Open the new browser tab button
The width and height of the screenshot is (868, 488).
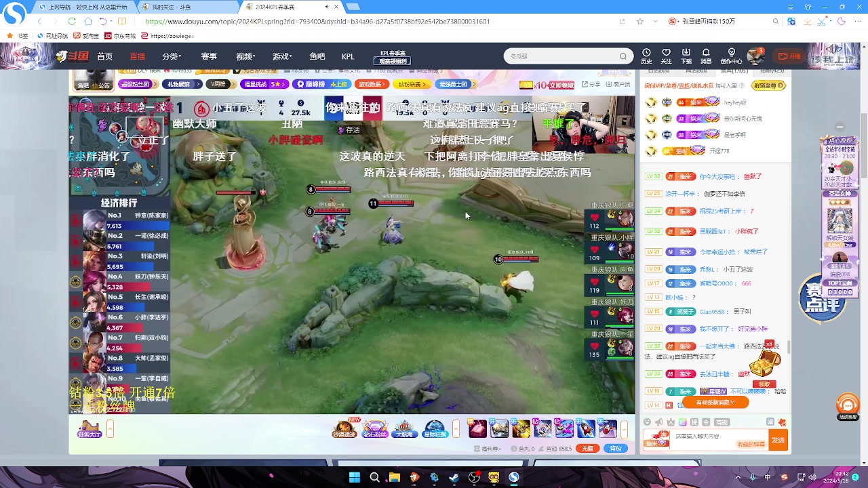coord(353,7)
